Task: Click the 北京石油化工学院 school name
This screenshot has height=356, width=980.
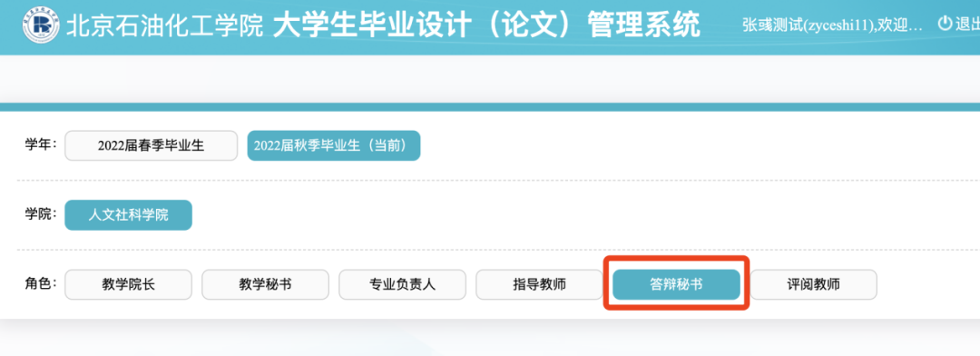Action: [x=164, y=25]
